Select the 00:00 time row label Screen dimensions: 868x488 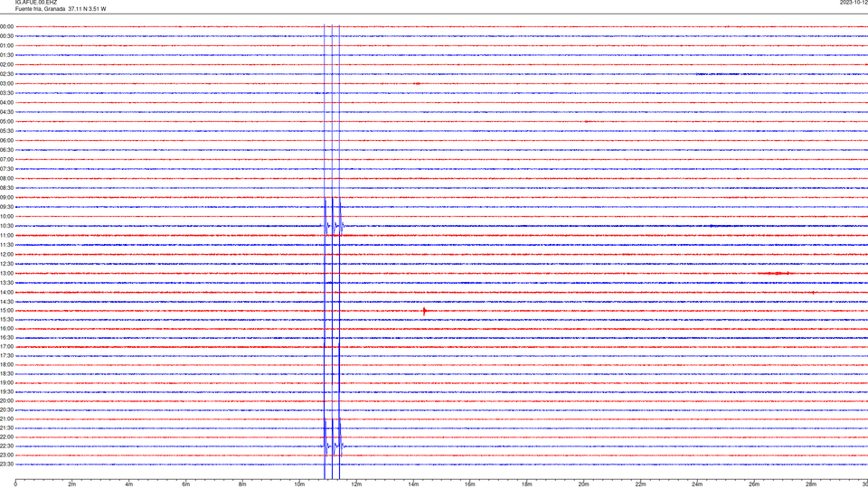click(x=6, y=26)
